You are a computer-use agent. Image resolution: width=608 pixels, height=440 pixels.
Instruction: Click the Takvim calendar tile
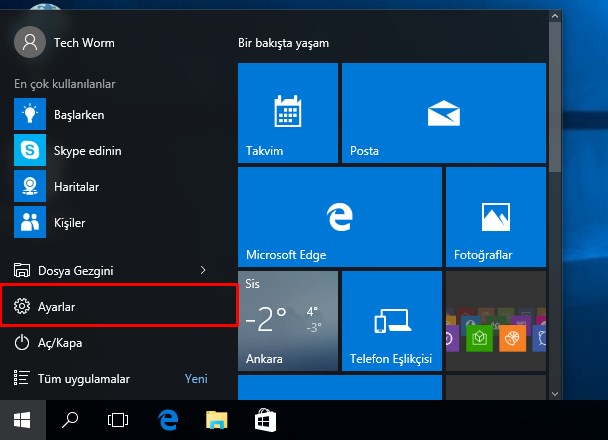point(287,113)
